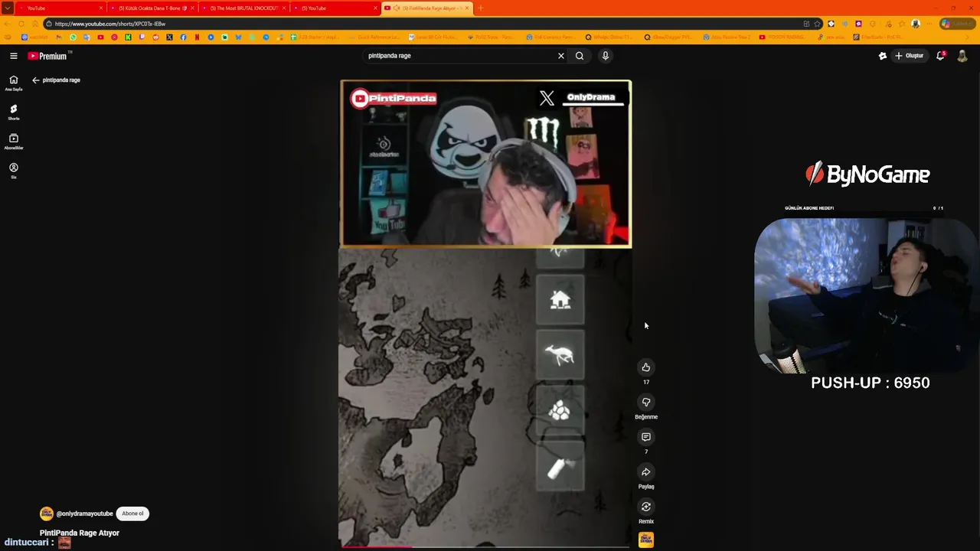
Task: Open the browser settings and more menu
Action: tap(929, 24)
